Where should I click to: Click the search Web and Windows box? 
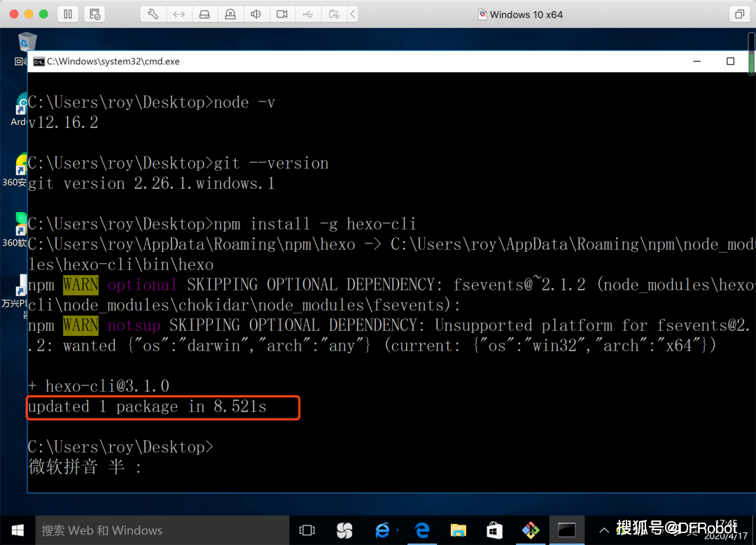tap(162, 530)
